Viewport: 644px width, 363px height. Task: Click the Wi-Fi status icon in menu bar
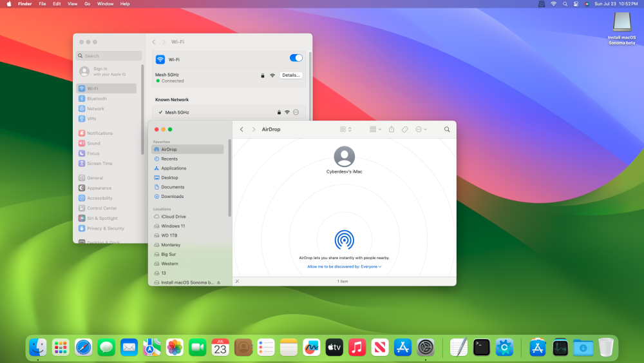pyautogui.click(x=554, y=4)
